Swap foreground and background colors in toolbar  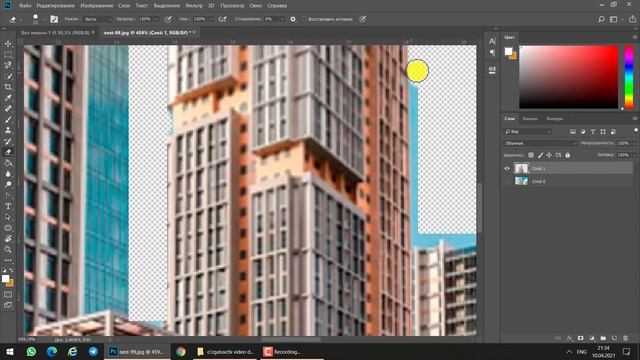point(11,270)
